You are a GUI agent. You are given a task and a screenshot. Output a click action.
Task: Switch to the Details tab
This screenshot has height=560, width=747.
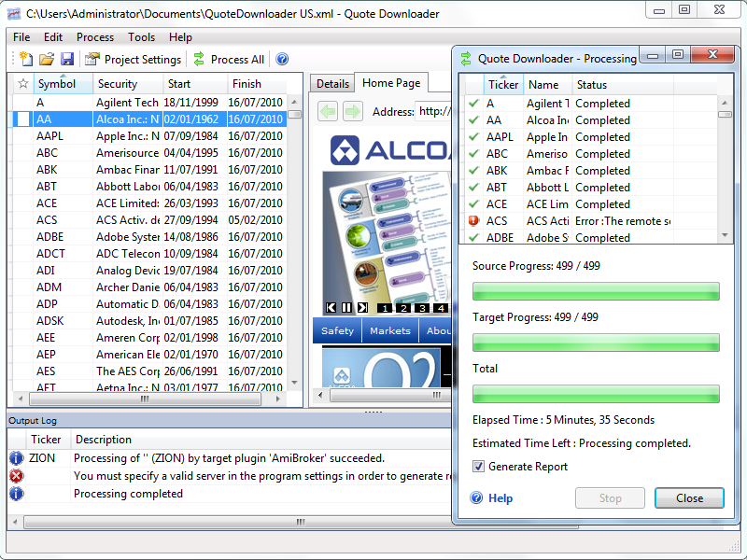332,84
